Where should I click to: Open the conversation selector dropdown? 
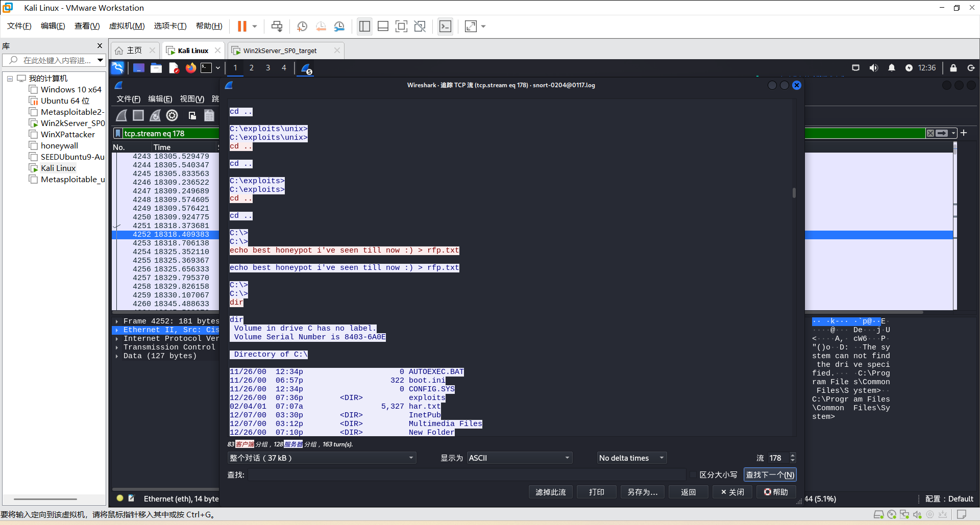322,458
